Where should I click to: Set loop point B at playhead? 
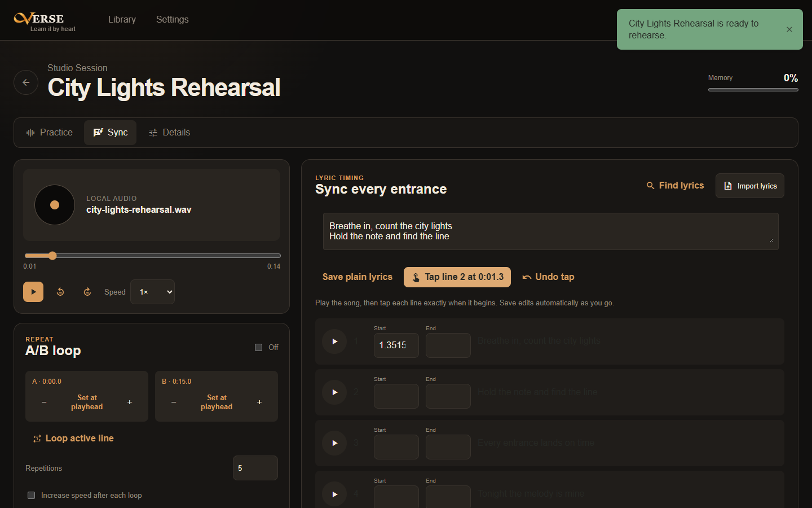tap(217, 402)
